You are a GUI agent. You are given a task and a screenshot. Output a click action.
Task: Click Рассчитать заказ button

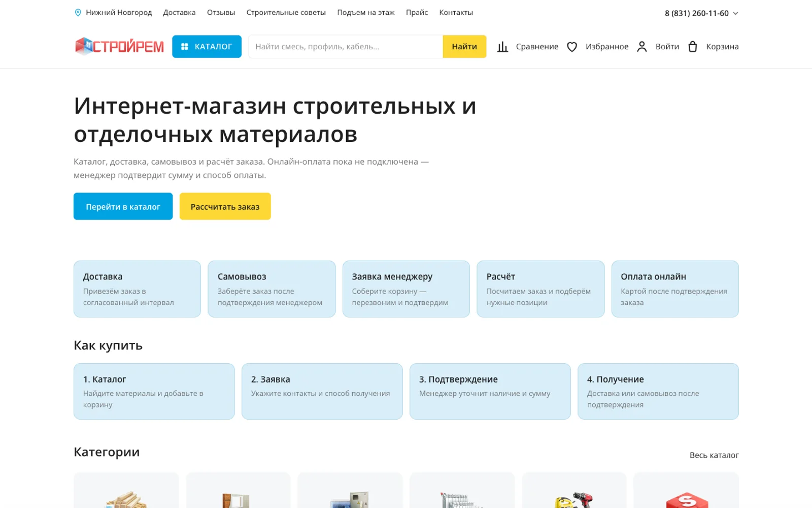(225, 206)
